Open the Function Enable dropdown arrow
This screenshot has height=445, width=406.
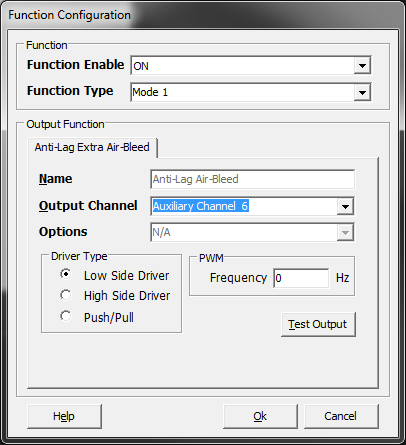click(362, 66)
